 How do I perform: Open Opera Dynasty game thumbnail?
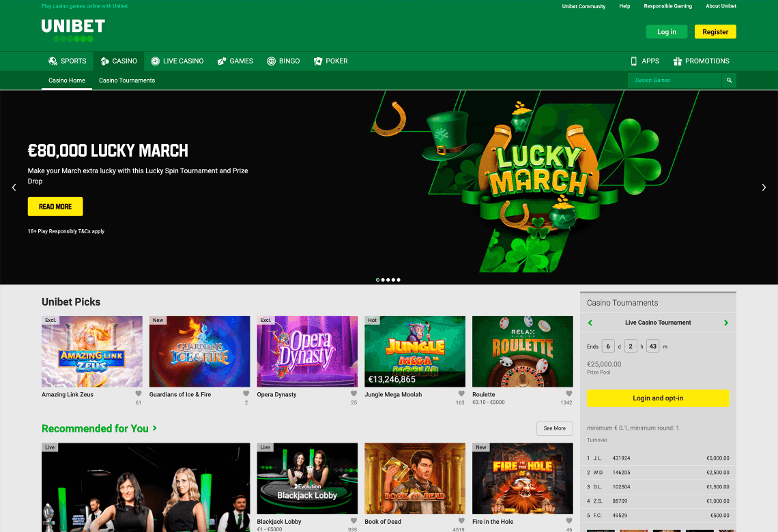307,351
